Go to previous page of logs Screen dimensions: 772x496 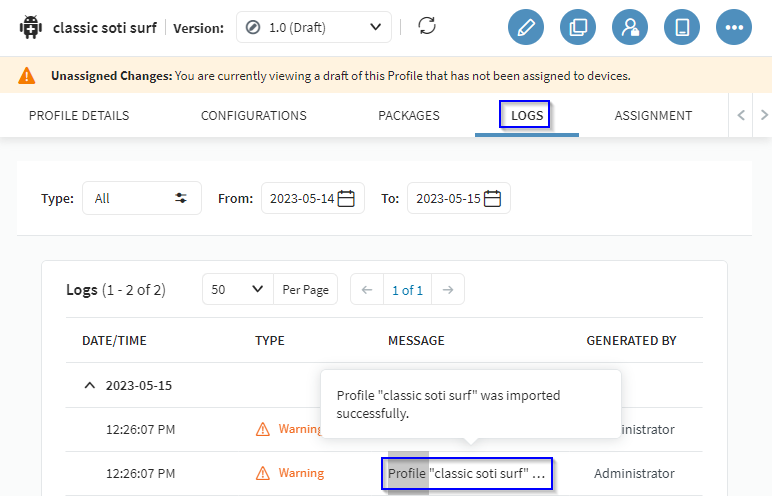tap(367, 290)
